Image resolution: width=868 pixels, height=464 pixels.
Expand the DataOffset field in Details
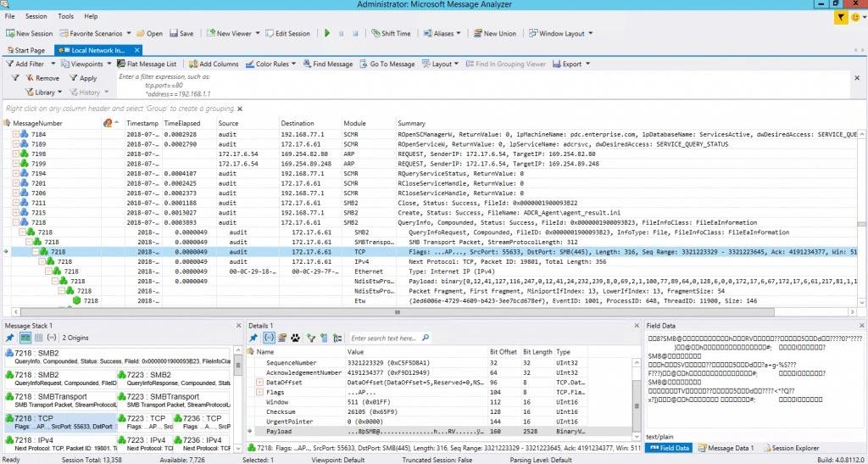pyautogui.click(x=259, y=383)
